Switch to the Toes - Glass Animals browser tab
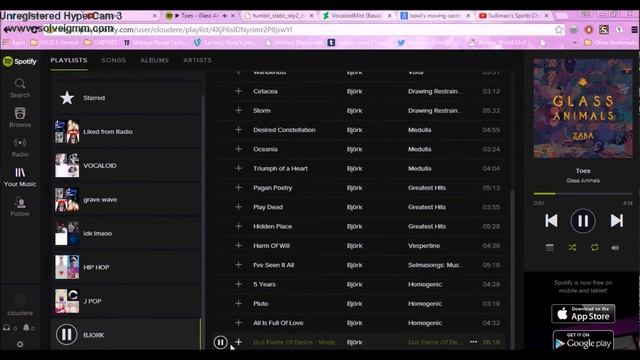This screenshot has width=640, height=360. click(199, 16)
